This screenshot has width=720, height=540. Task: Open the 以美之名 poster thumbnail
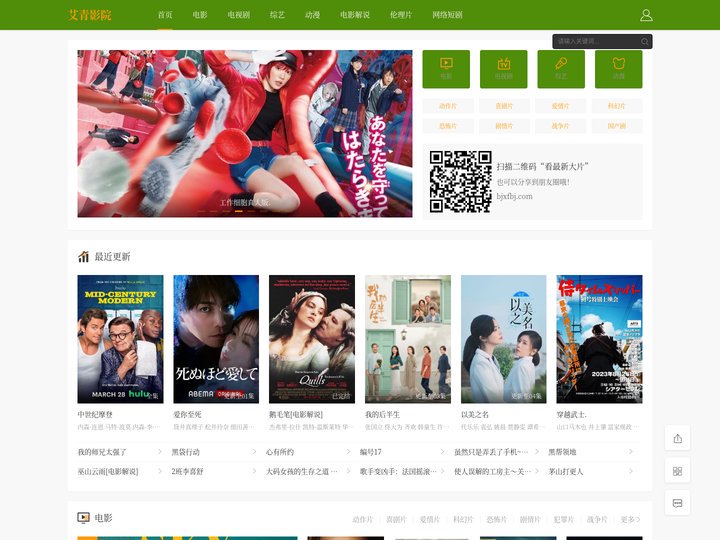504,339
